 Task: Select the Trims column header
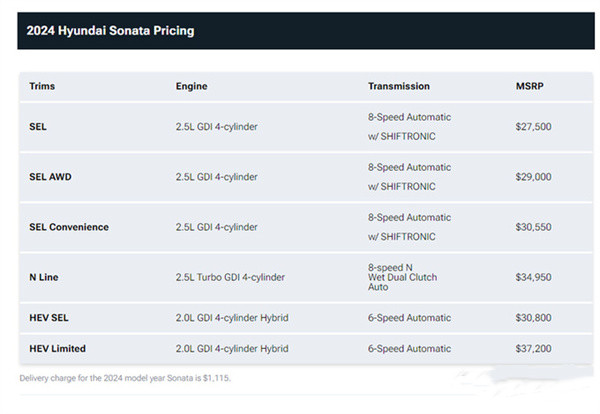point(43,87)
